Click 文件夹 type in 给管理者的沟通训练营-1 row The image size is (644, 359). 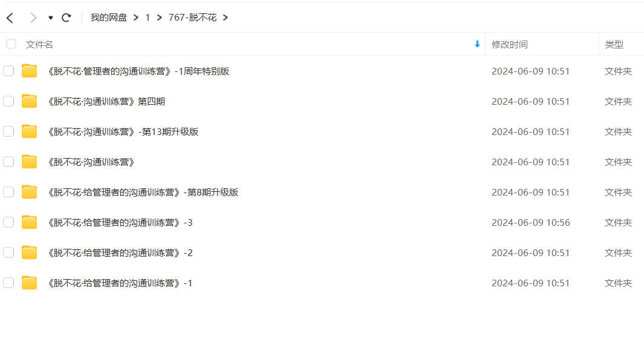tap(618, 283)
